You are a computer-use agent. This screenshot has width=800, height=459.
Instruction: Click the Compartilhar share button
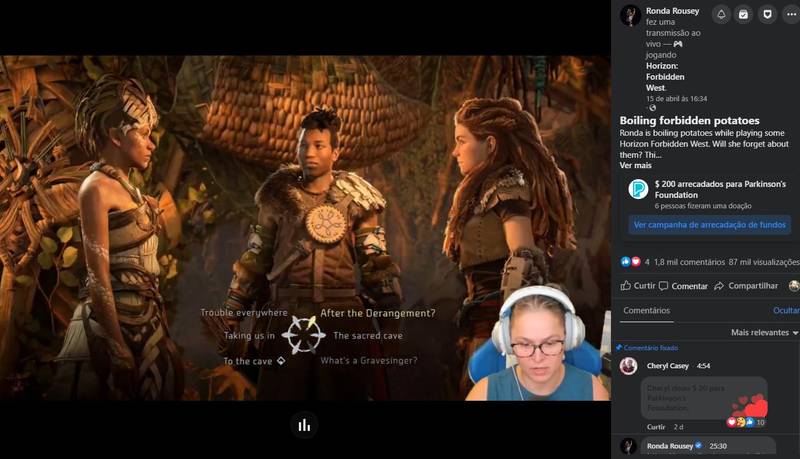[746, 286]
